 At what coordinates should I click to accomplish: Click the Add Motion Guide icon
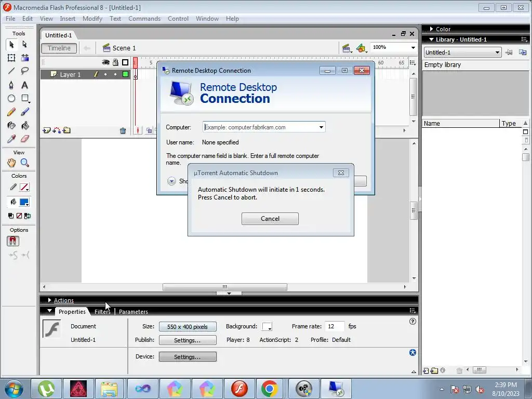pos(57,130)
